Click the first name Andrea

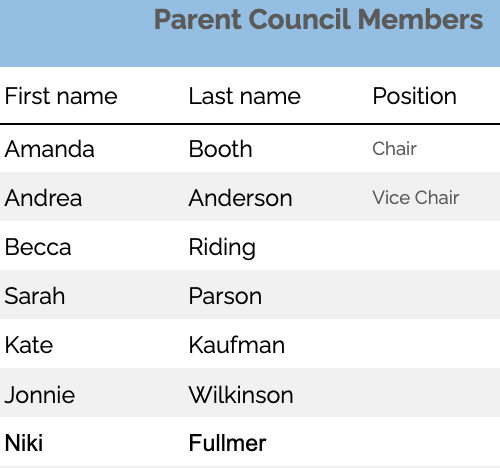43,198
